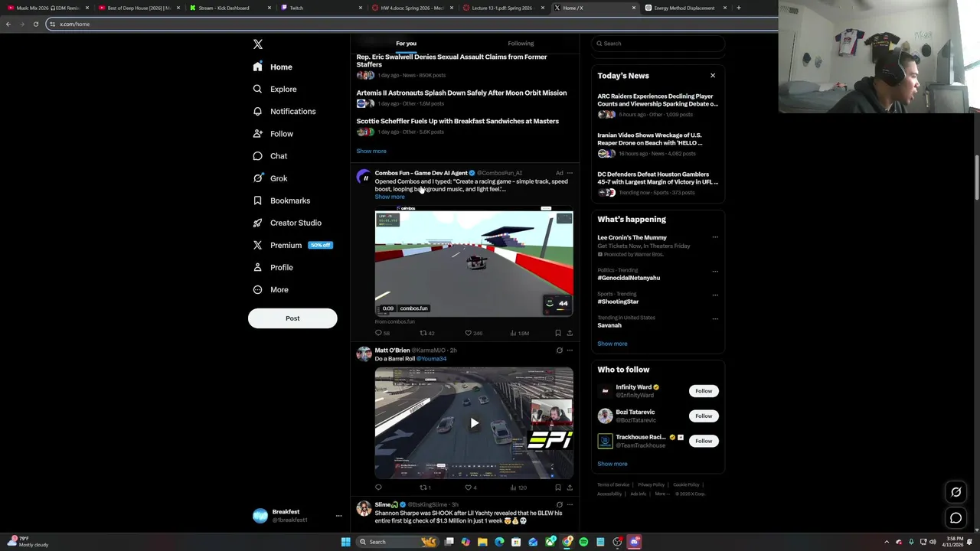The image size is (980, 551).
Task: Open Spotify from the taskbar
Action: tap(583, 542)
